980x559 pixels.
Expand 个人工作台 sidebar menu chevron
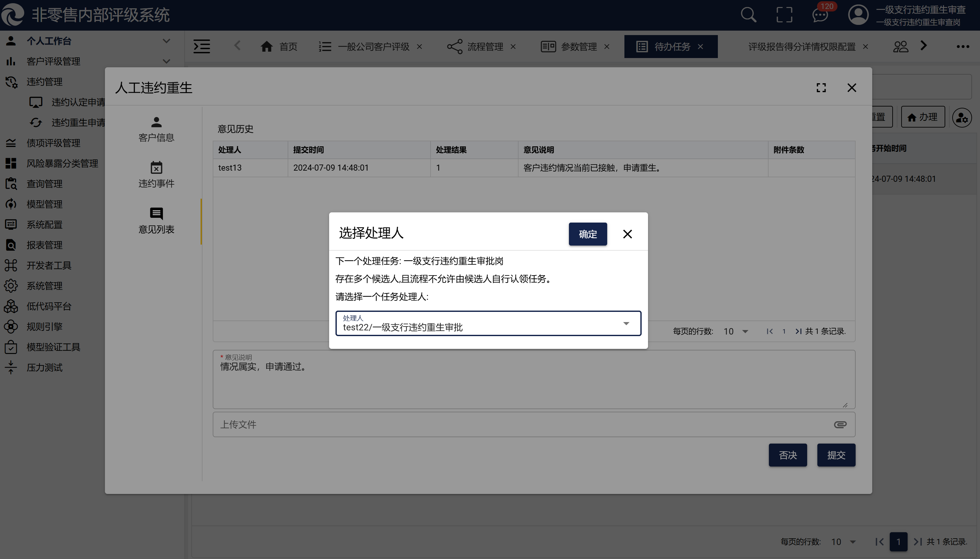point(166,41)
